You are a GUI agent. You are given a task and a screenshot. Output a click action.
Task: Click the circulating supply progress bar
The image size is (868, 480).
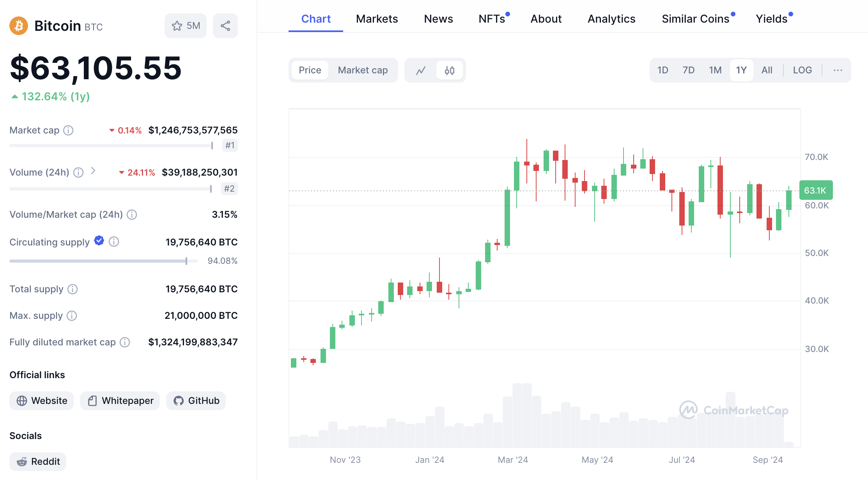tap(104, 261)
